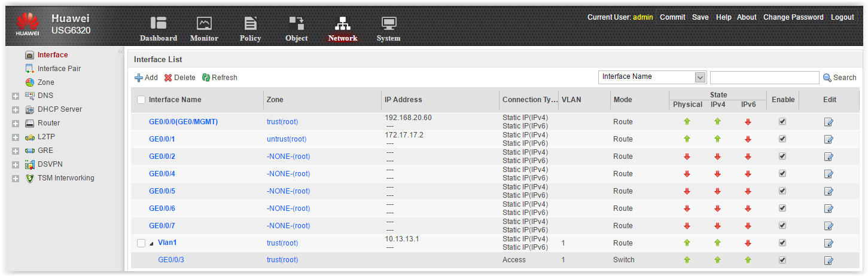Image resolution: width=868 pixels, height=276 pixels.
Task: Open Zone in the left navigation
Action: [45, 82]
